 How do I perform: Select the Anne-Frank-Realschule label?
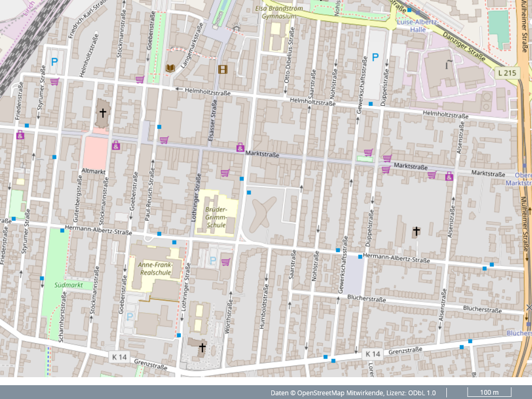(x=154, y=268)
